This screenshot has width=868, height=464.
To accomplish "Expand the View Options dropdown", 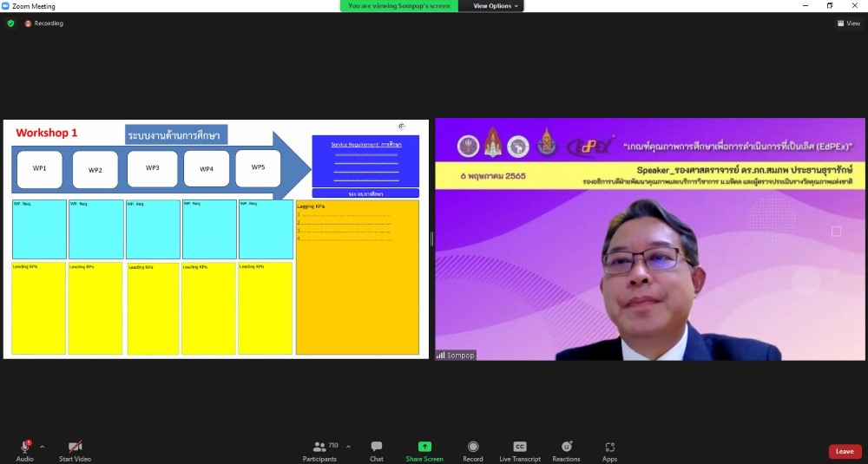I will coord(496,6).
